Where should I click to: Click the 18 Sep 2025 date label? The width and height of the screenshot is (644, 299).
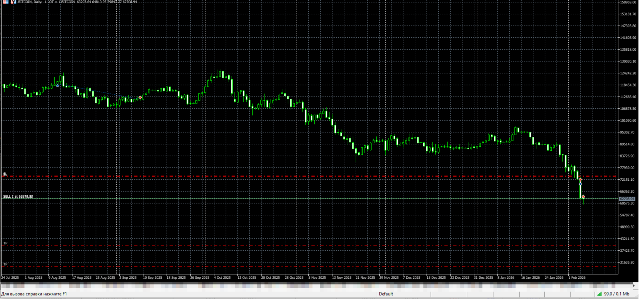click(x=176, y=277)
